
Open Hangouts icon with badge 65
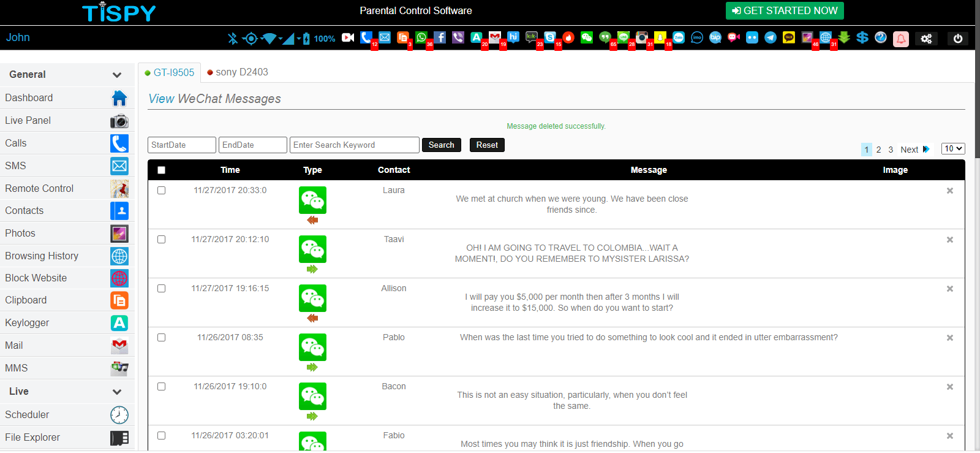pos(605,37)
